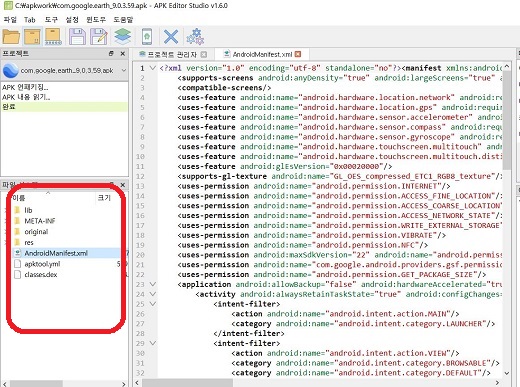Viewport: 520px width, 387px height.
Task: Click the editor scroll down arrow
Action: 507,373
